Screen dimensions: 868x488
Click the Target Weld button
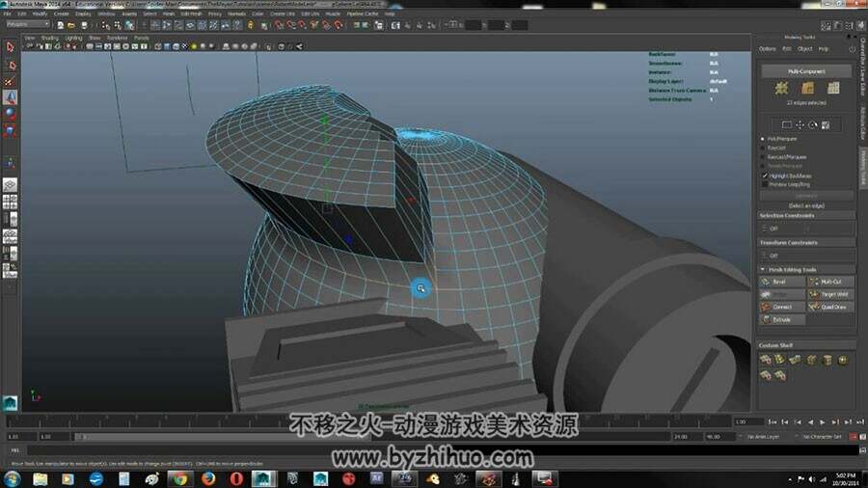click(830, 294)
